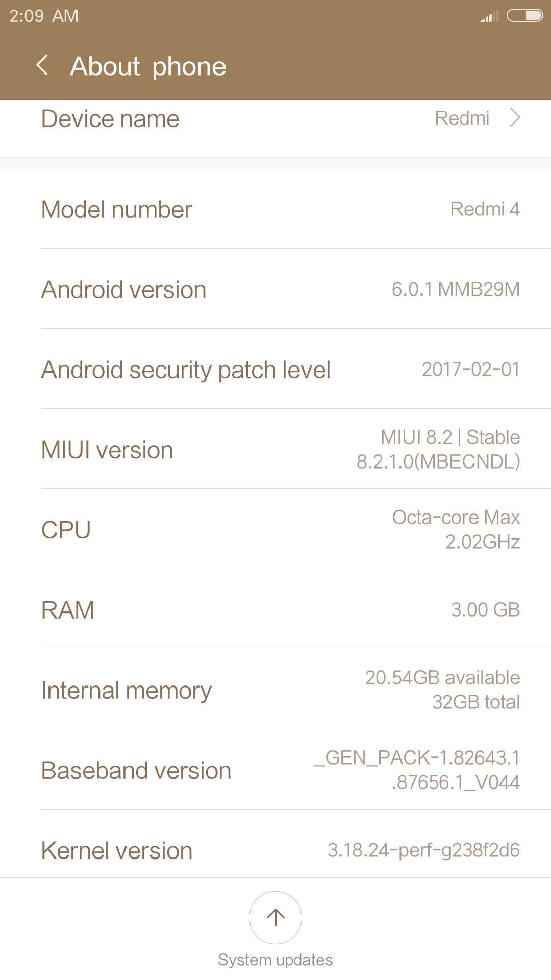Click the System updates label

275,960
